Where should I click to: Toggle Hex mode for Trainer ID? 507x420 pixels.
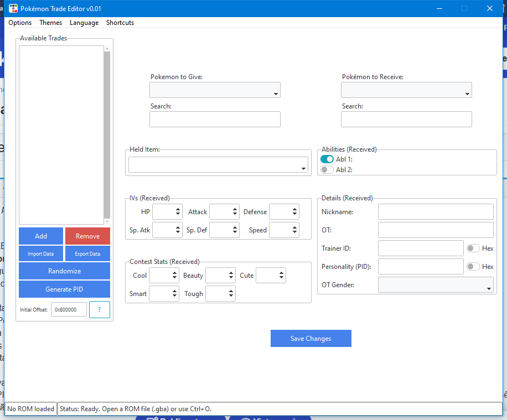coord(473,248)
